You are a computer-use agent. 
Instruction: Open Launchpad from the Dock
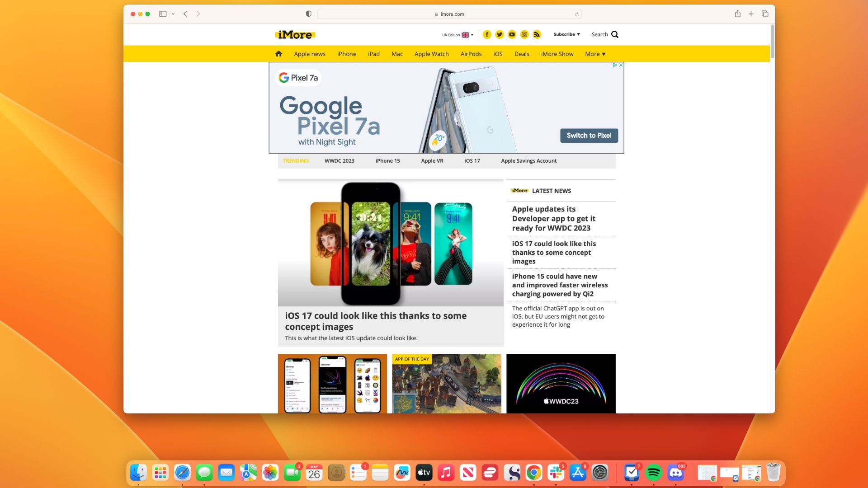click(x=160, y=473)
